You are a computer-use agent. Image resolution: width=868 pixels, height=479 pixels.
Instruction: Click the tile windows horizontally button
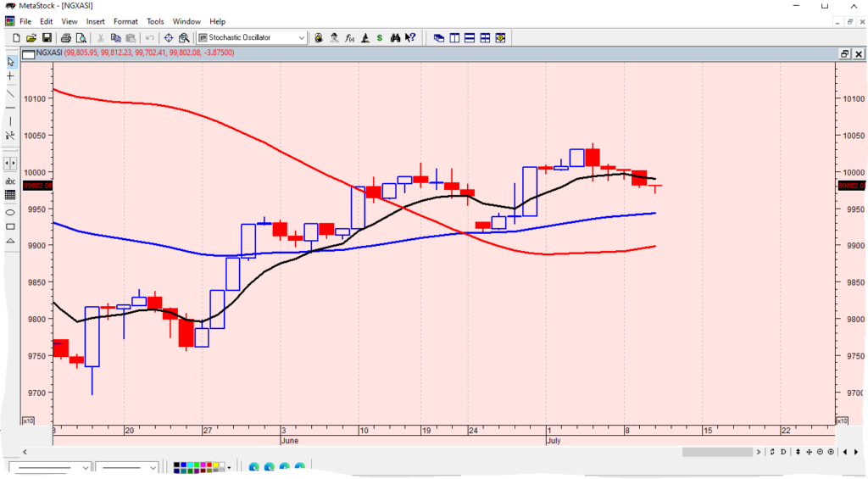[470, 38]
